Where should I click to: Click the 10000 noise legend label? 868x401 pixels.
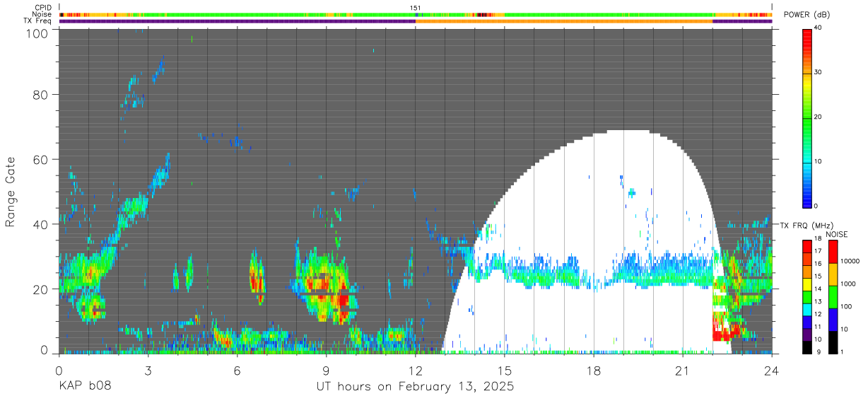pyautogui.click(x=850, y=261)
